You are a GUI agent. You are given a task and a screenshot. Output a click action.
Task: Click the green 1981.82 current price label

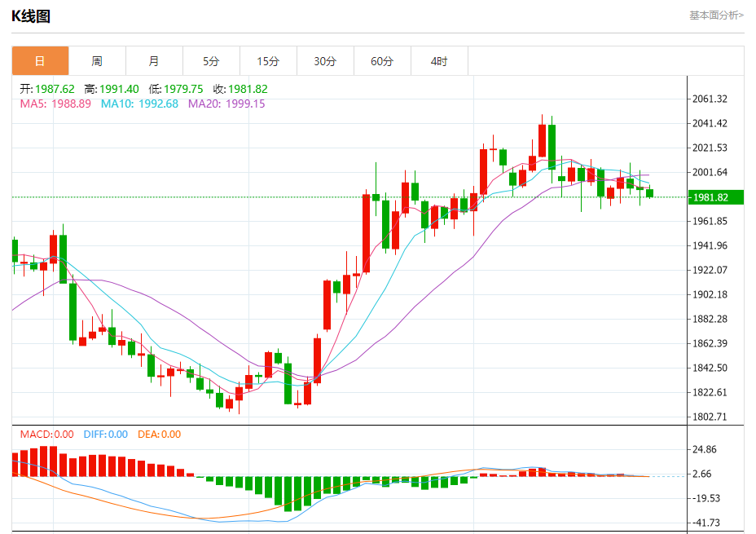coord(715,197)
